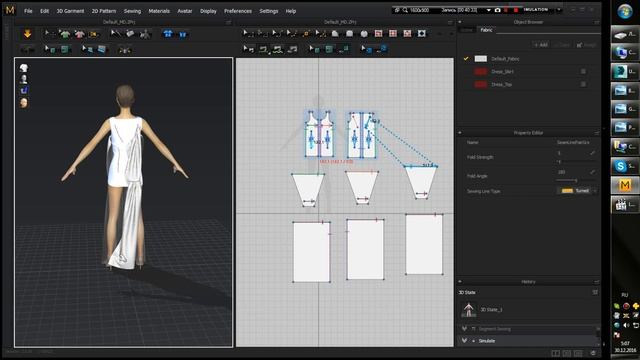Viewport: 640px width, 360px height.
Task: Click the gray avatar figure tool icon
Action: (x=144, y=34)
